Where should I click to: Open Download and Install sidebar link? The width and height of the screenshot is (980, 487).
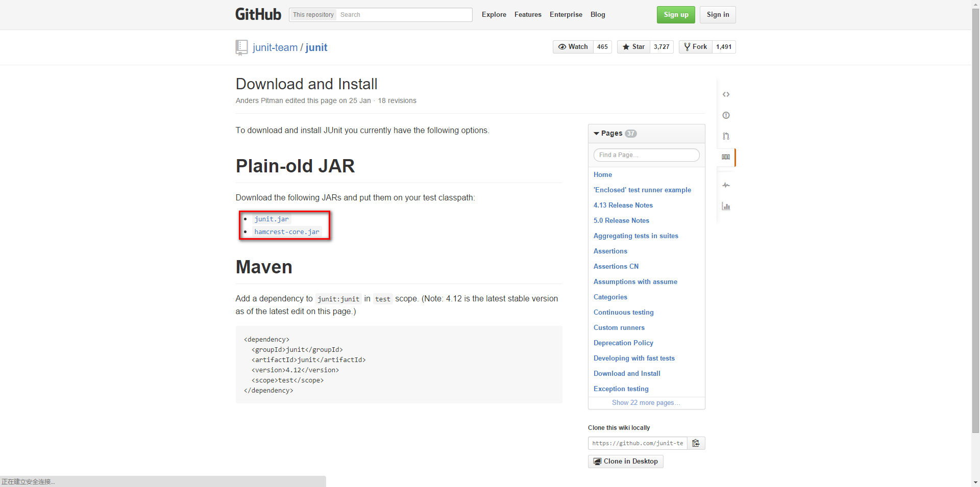(x=627, y=373)
